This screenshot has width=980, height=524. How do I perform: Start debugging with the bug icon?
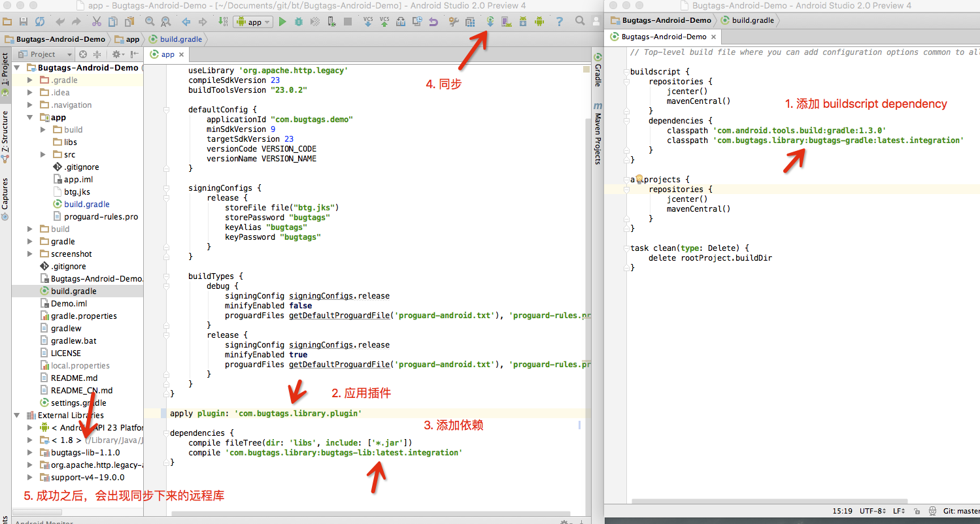pyautogui.click(x=299, y=22)
